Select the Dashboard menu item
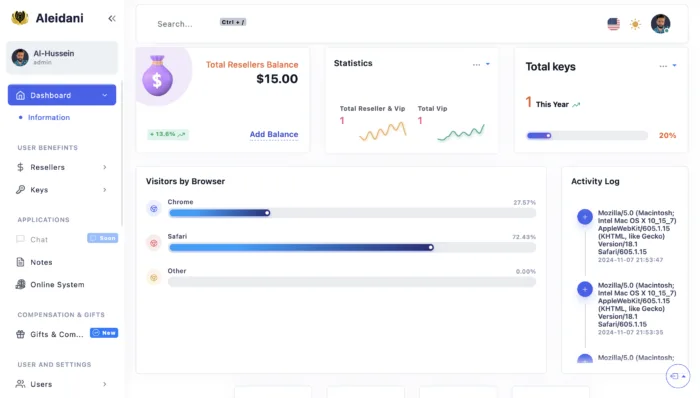The height and width of the screenshot is (398, 700). point(62,95)
